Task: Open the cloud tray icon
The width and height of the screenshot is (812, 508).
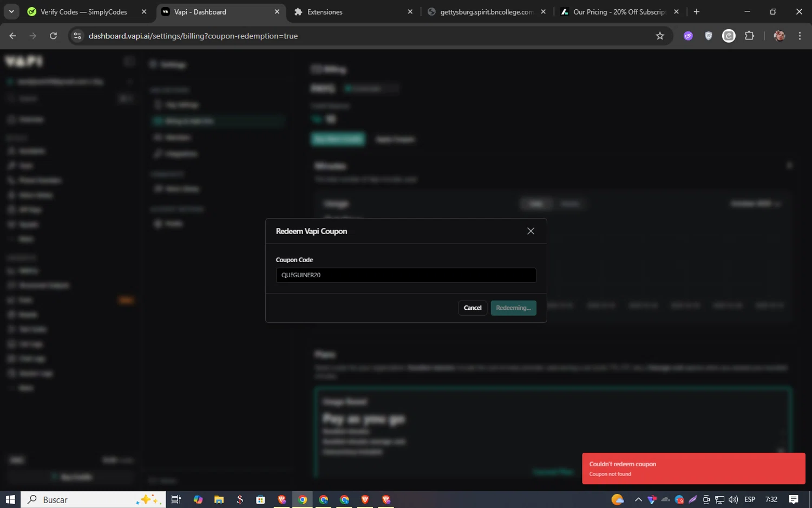Action: pyautogui.click(x=666, y=499)
